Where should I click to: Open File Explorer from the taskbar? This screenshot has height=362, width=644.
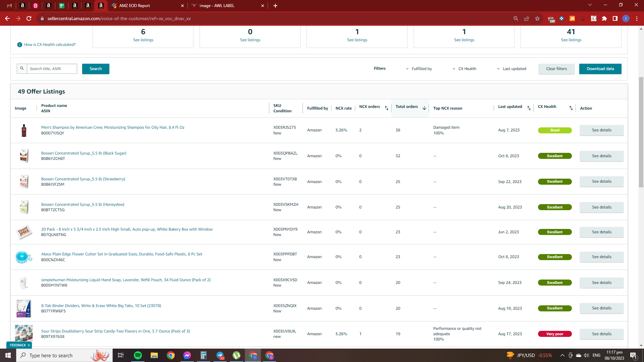154,355
